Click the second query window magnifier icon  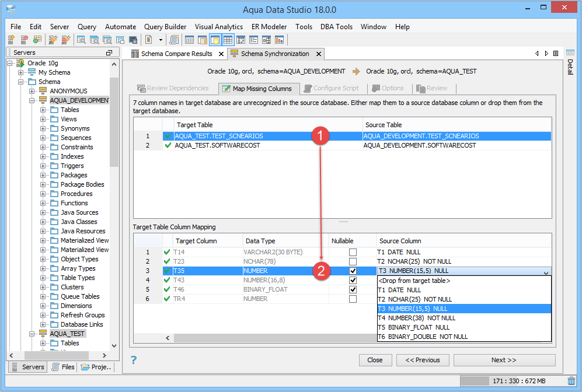[x=95, y=39]
